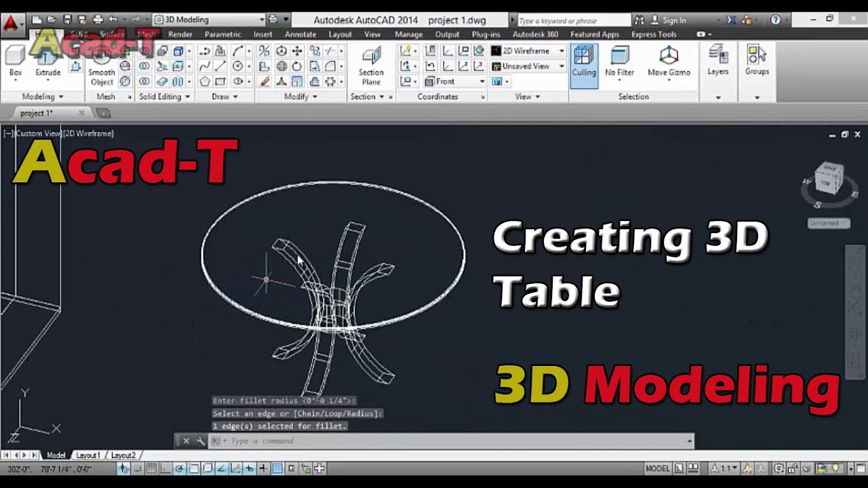Viewport: 868px width, 488px height.
Task: Click the Open file icon in quick access toolbar
Action: tap(52, 20)
